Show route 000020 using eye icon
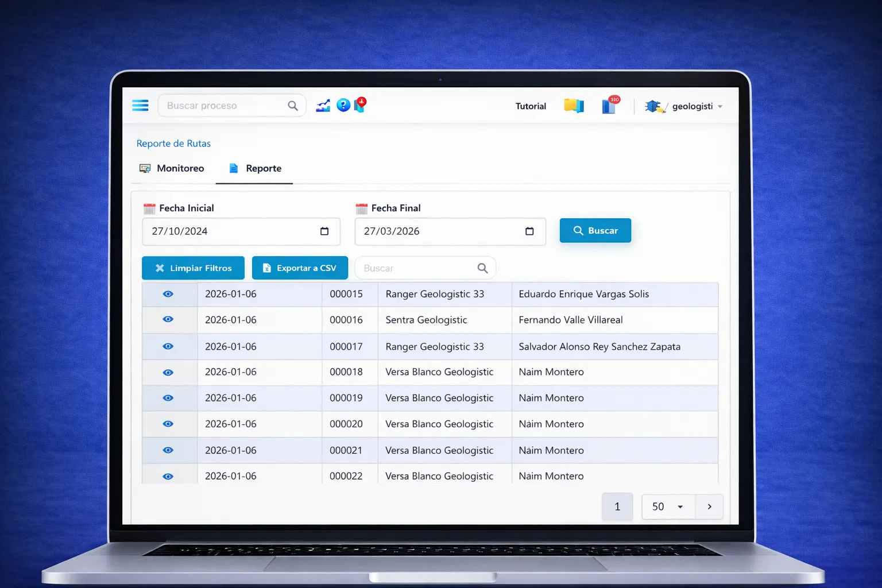This screenshot has width=882, height=588. point(168,424)
